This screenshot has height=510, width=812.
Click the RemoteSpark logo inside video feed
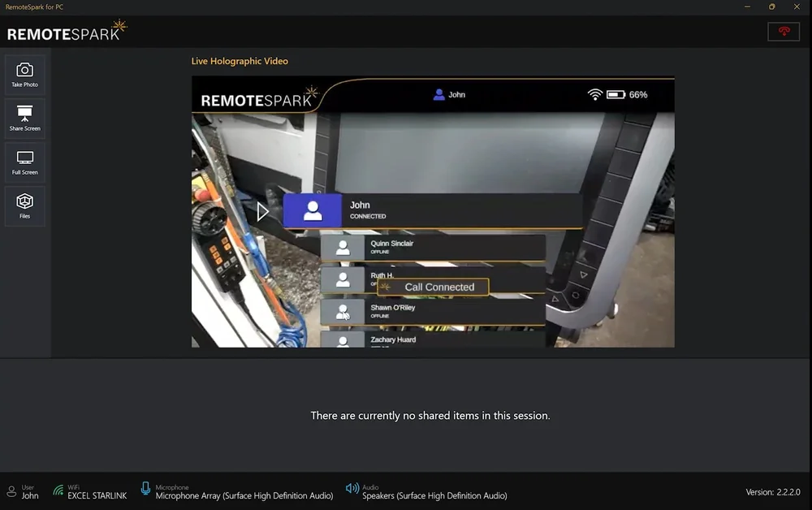pyautogui.click(x=260, y=97)
